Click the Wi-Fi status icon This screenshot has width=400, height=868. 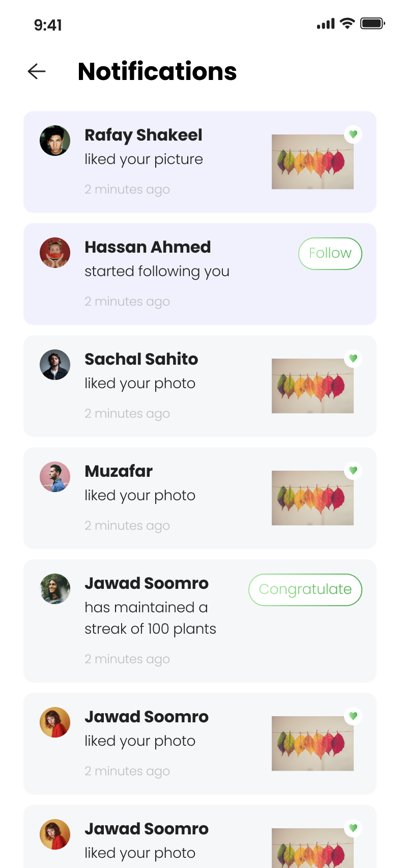[347, 23]
